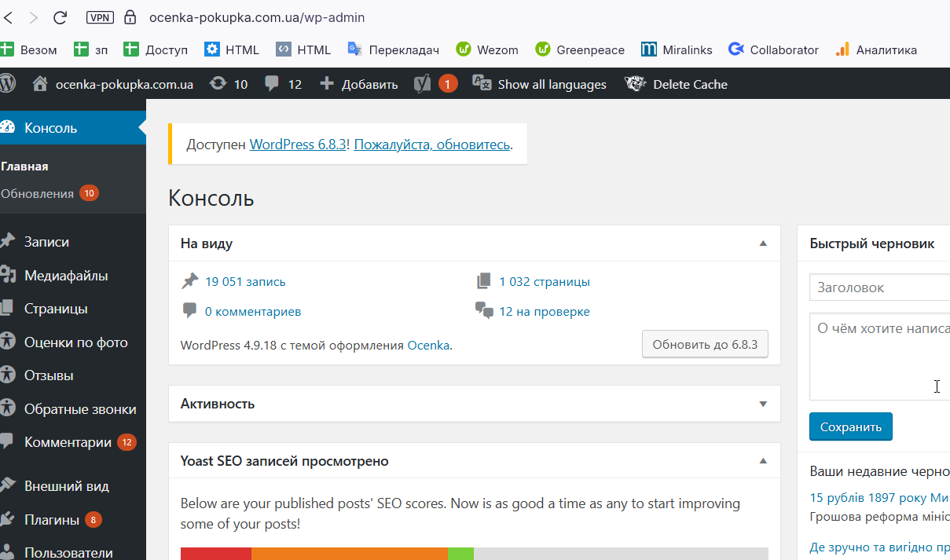Open the Collaborator bookmark
The height and width of the screenshot is (560, 950).
(x=774, y=49)
